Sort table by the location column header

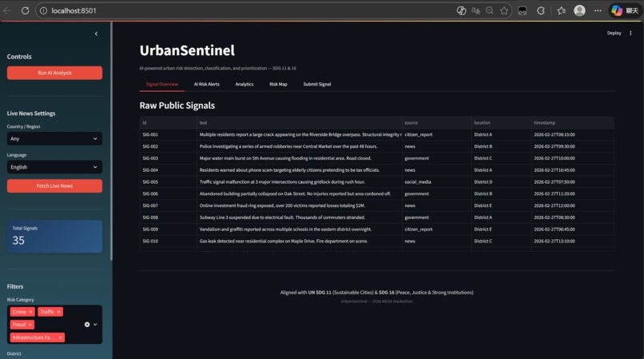(501, 122)
